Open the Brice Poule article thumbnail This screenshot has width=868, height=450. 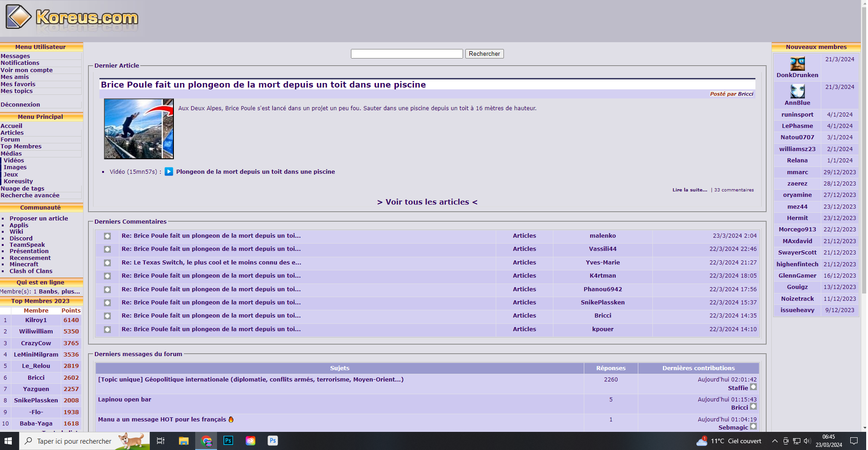(139, 129)
